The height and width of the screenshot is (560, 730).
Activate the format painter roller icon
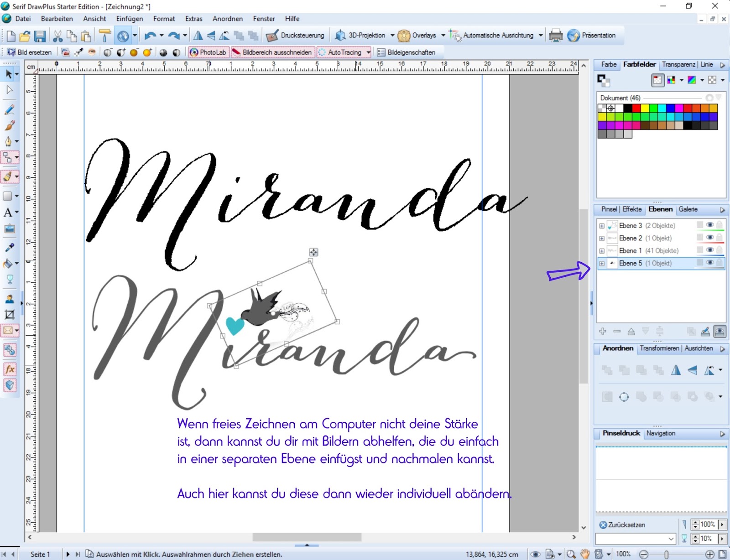105,36
